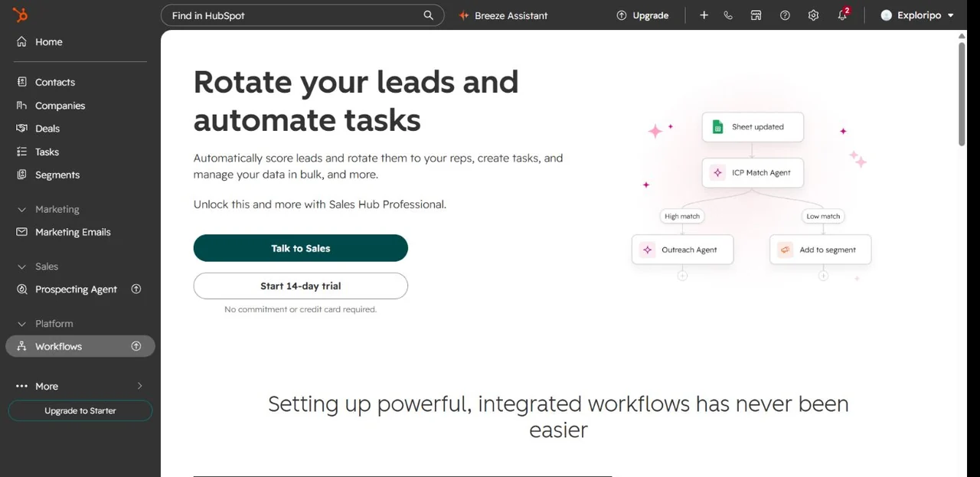Click the Exploripo account avatar
Image resolution: width=980 pixels, height=477 pixels.
point(887,15)
